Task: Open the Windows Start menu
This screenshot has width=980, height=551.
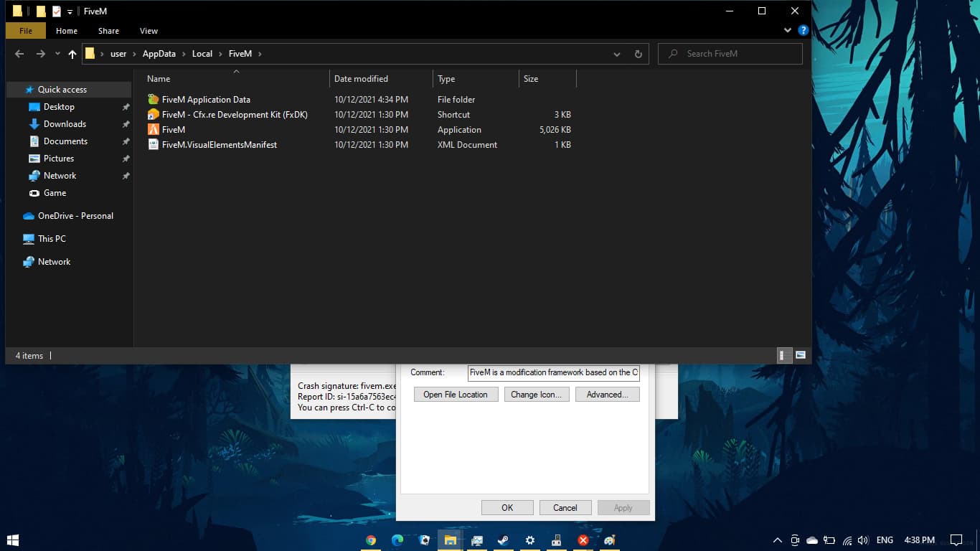Action: point(12,540)
